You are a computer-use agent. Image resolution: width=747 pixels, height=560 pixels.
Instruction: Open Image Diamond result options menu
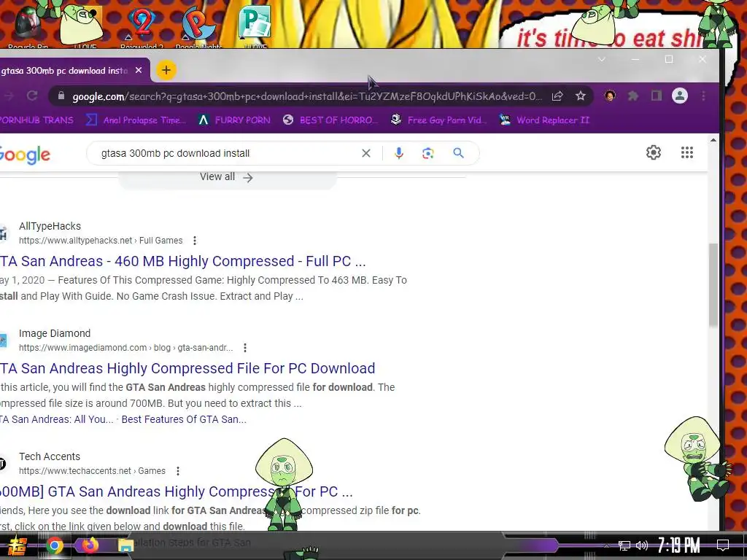(245, 348)
